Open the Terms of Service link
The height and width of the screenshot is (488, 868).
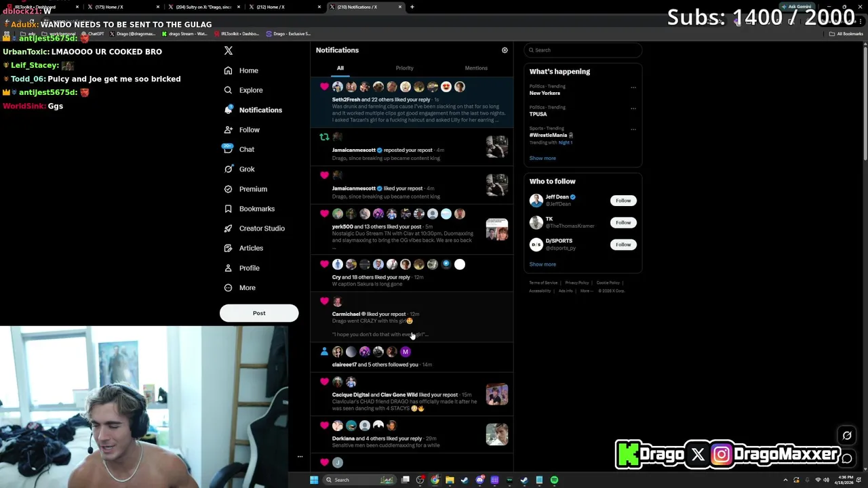click(x=543, y=283)
